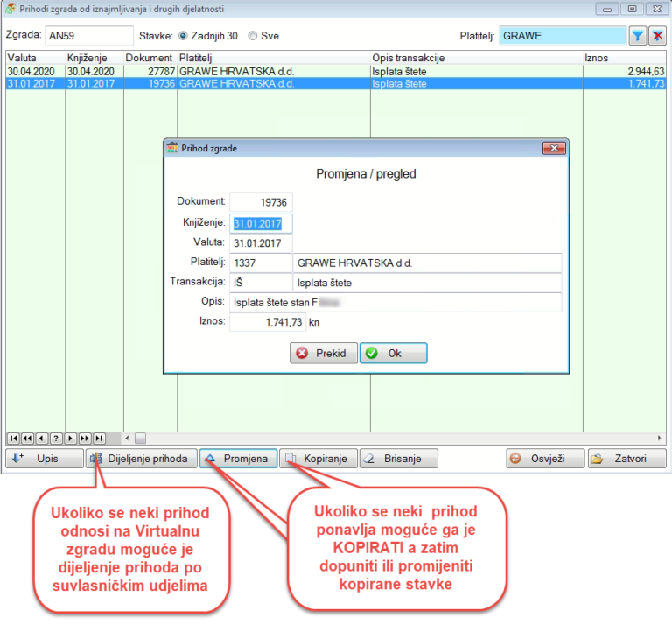This screenshot has height=625, width=672.
Task: Click right arrow of horizontal scrollbar
Action: [x=660, y=438]
